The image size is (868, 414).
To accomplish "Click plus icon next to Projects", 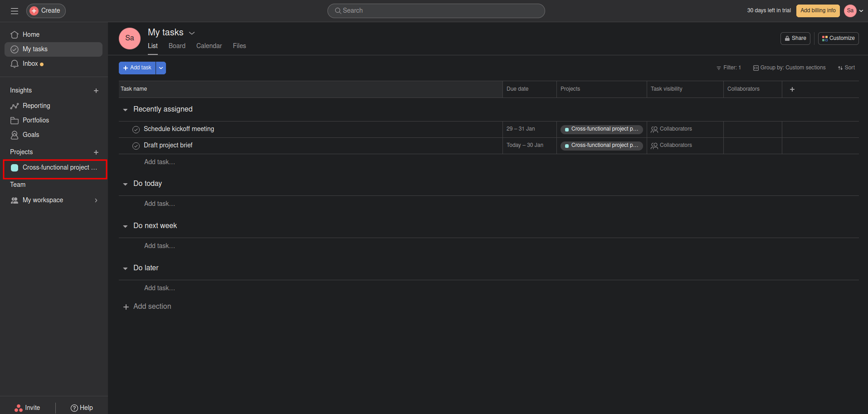I will [x=96, y=152].
